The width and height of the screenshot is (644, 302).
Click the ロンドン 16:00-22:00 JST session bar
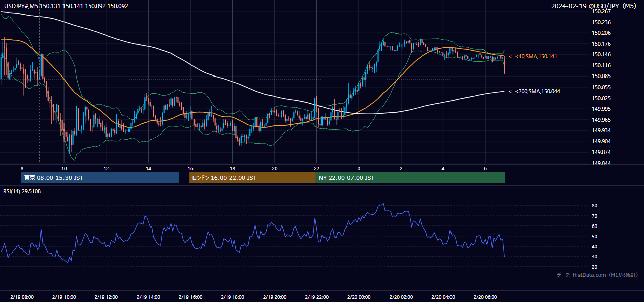[x=252, y=178]
